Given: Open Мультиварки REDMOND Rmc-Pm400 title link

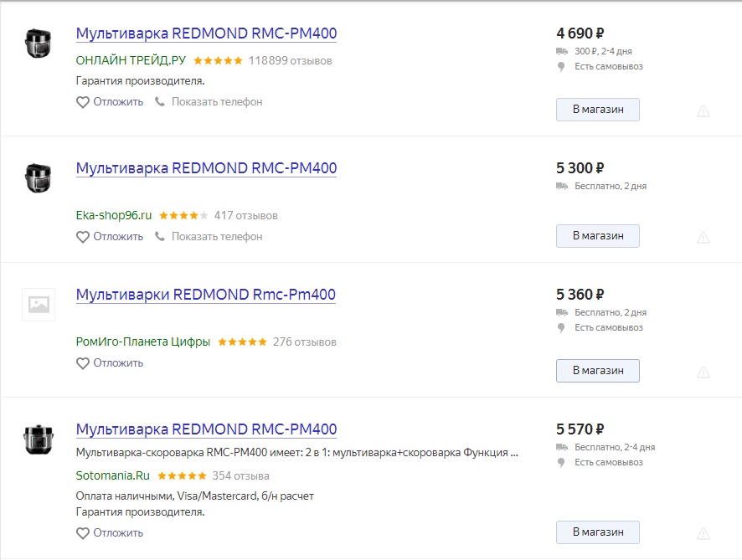Looking at the screenshot, I should [x=206, y=295].
